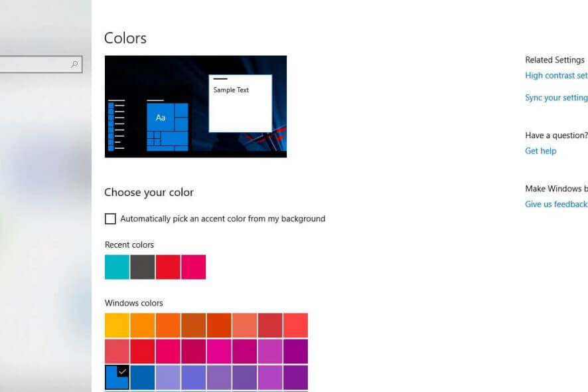Select the dark blue swatch beside checked blue
The image size is (588, 392).
(141, 377)
